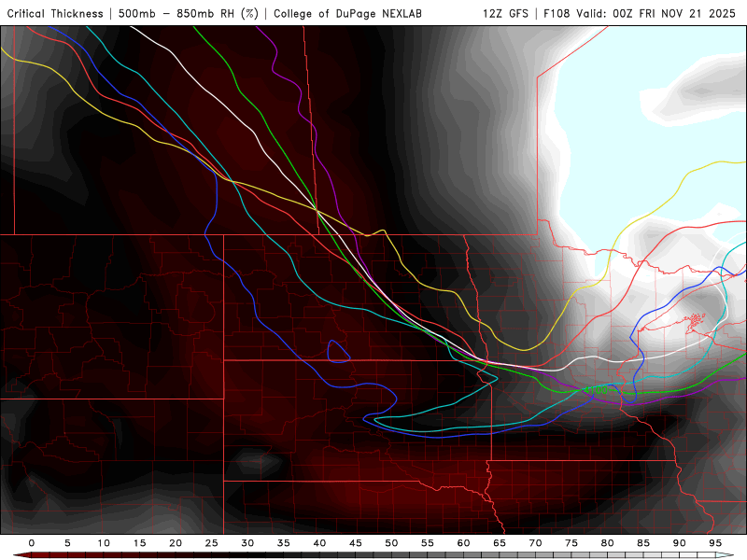Click the "95" color scale label

click(715, 543)
